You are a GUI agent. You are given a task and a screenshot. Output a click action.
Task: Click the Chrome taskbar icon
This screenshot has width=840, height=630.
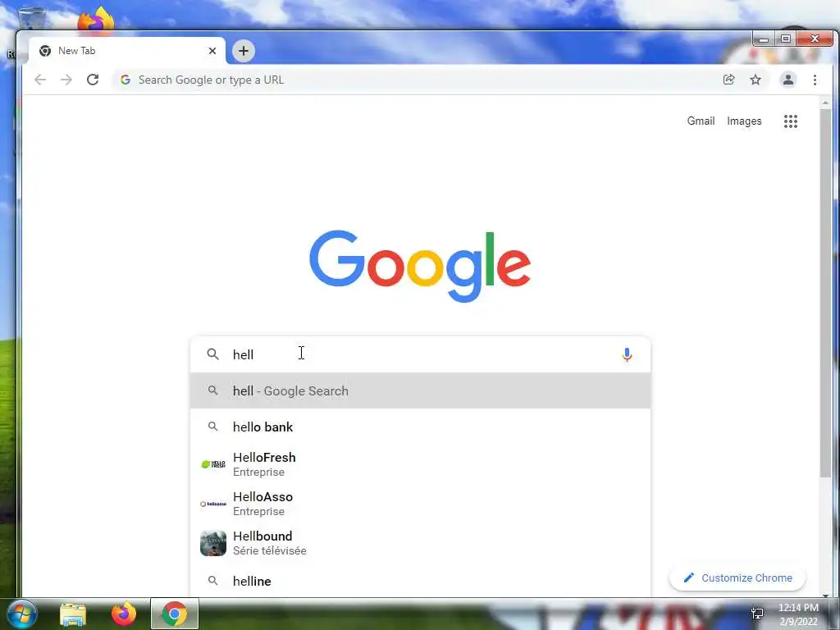175,614
